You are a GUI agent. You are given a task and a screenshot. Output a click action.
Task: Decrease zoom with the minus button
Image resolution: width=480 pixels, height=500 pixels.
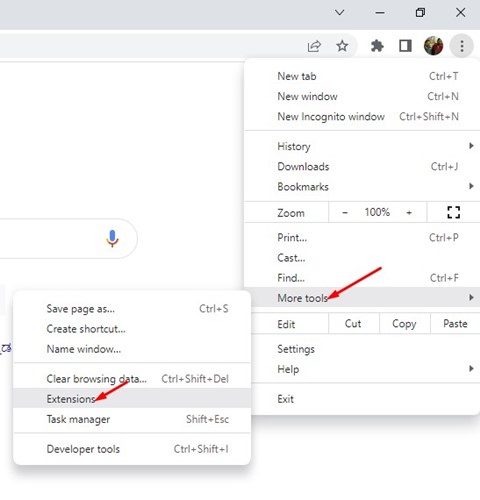[x=345, y=213]
